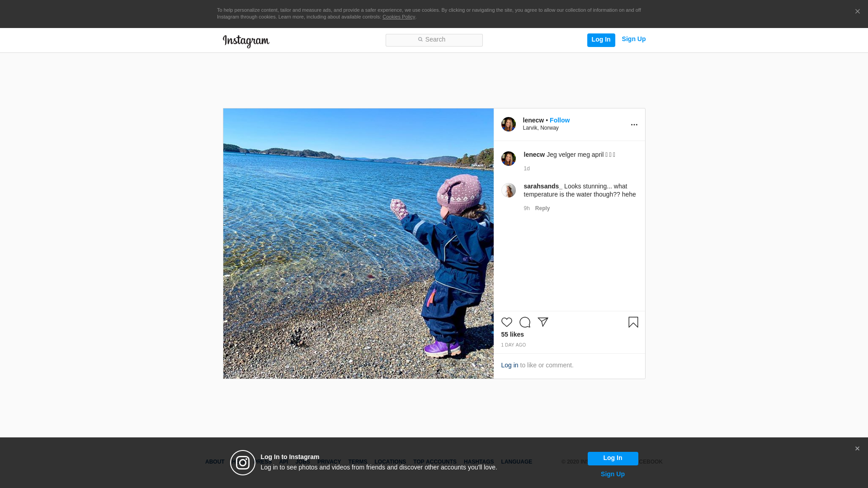
Task: Open the HASHTAGS footer link
Action: point(479,462)
